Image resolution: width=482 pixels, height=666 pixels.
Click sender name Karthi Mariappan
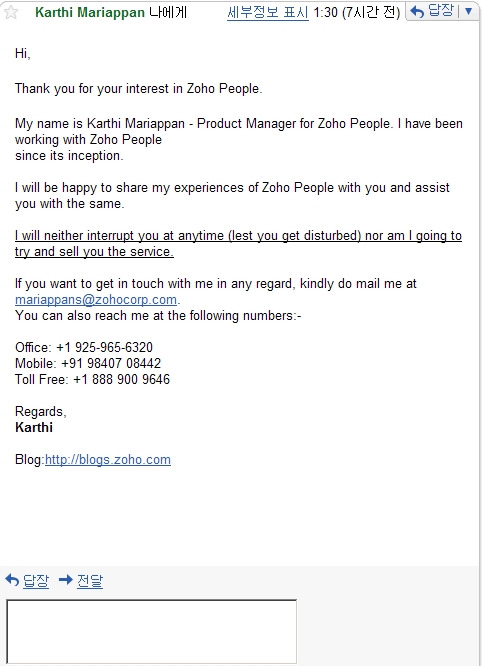pos(90,12)
